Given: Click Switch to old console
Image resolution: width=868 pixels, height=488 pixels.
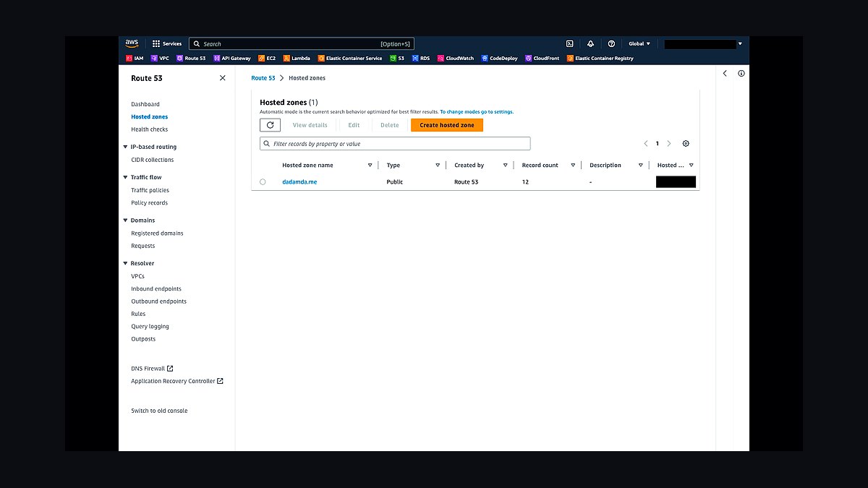Looking at the screenshot, I should pyautogui.click(x=159, y=411).
